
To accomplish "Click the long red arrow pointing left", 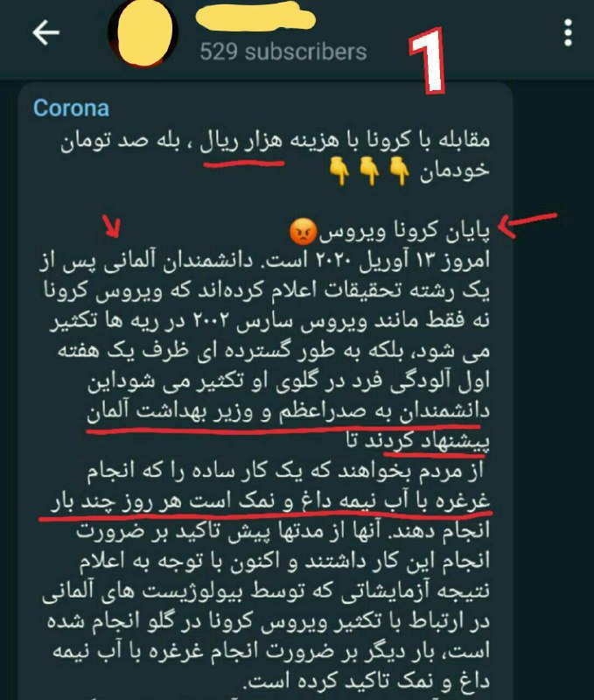I will click(528, 223).
